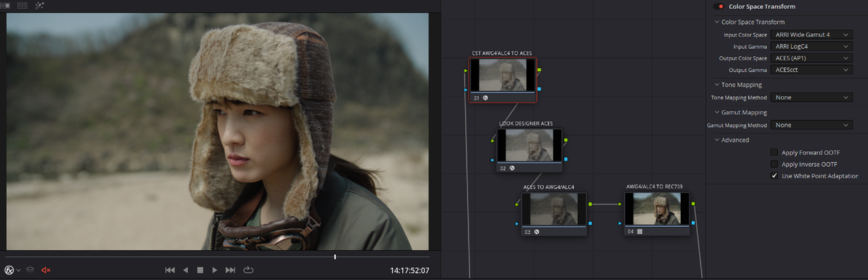This screenshot has height=280, width=868.
Task: Jump to last frame of clip
Action: pos(231,270)
